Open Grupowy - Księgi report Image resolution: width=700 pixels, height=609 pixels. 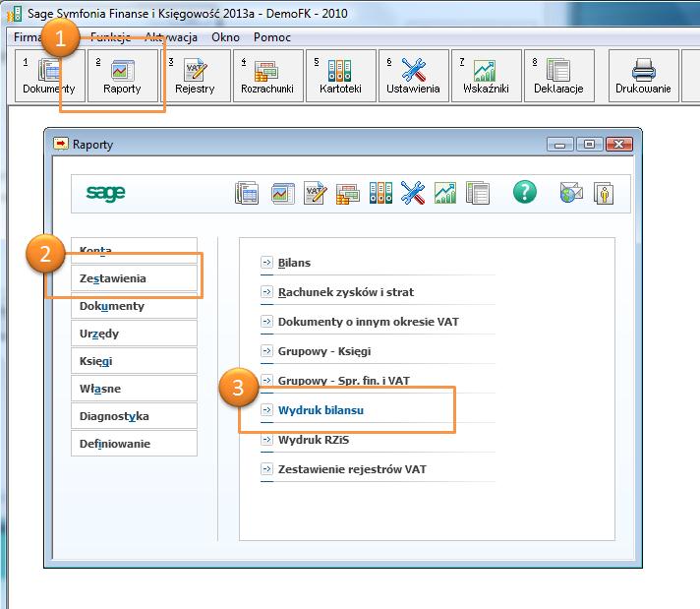tap(324, 351)
